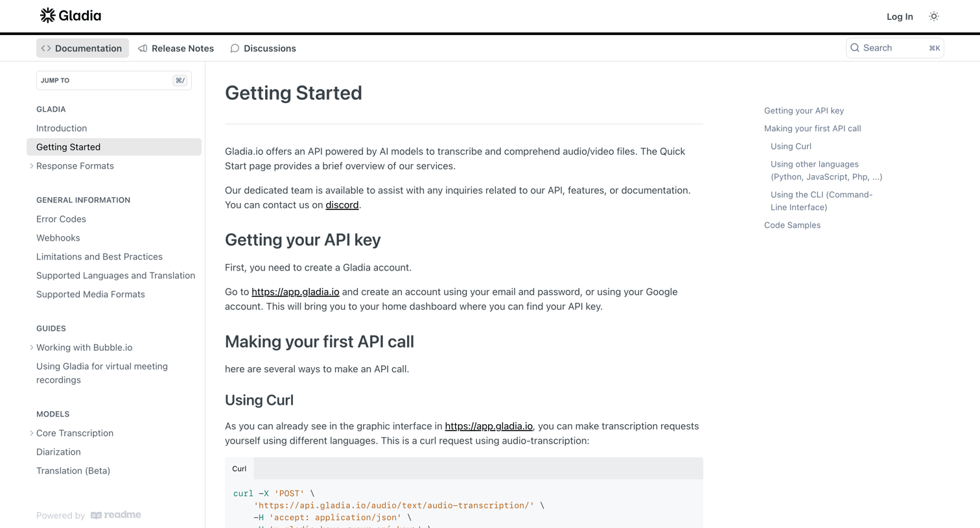Open the Discussions tab
The image size is (980, 528).
pos(263,48)
